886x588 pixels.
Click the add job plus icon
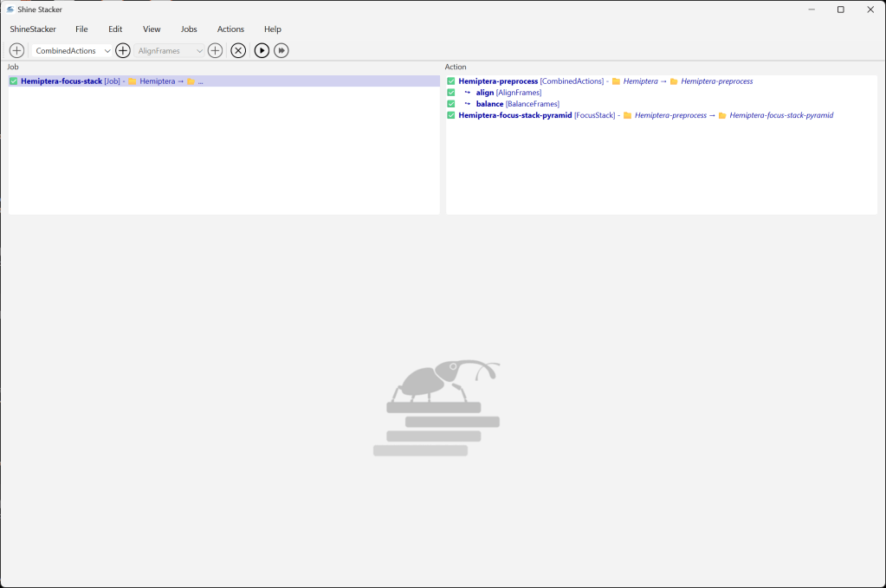(x=16, y=51)
